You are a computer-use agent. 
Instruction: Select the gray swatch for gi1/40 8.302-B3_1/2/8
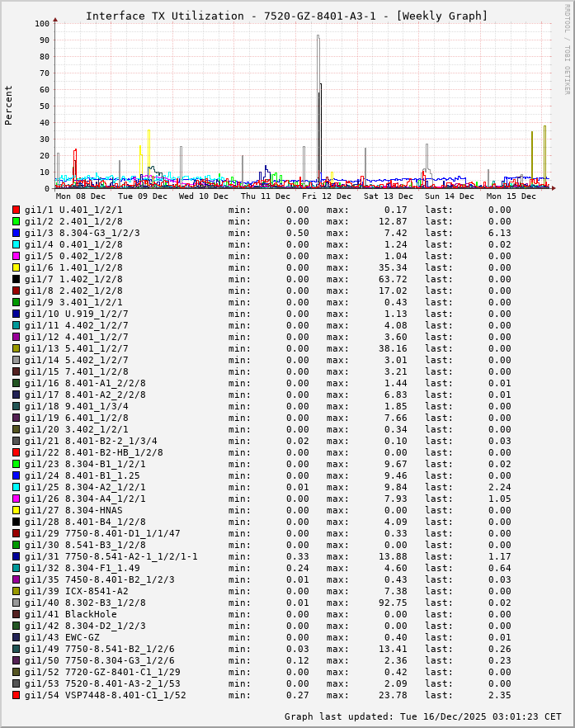(x=16, y=603)
